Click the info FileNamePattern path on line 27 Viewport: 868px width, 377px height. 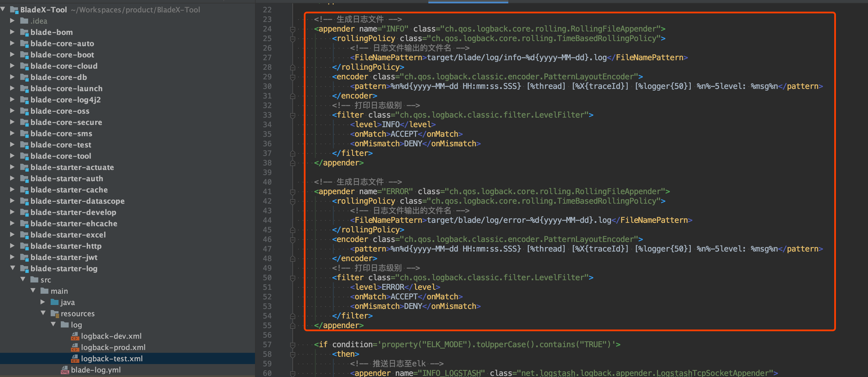[517, 58]
